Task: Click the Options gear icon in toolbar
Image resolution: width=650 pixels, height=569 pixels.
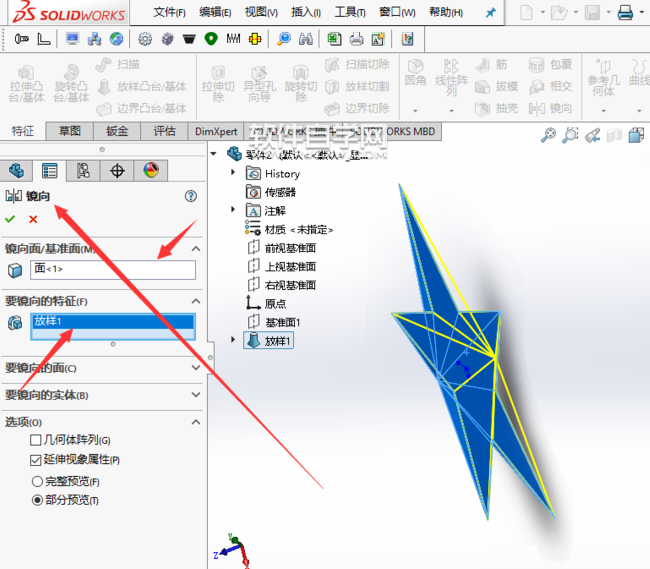Action: pos(145,39)
